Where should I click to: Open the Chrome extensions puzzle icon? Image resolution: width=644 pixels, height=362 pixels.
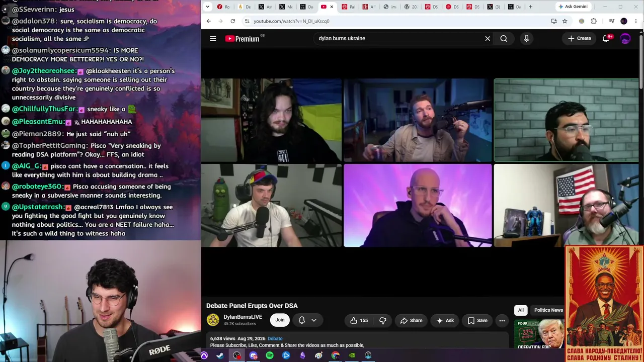click(594, 21)
